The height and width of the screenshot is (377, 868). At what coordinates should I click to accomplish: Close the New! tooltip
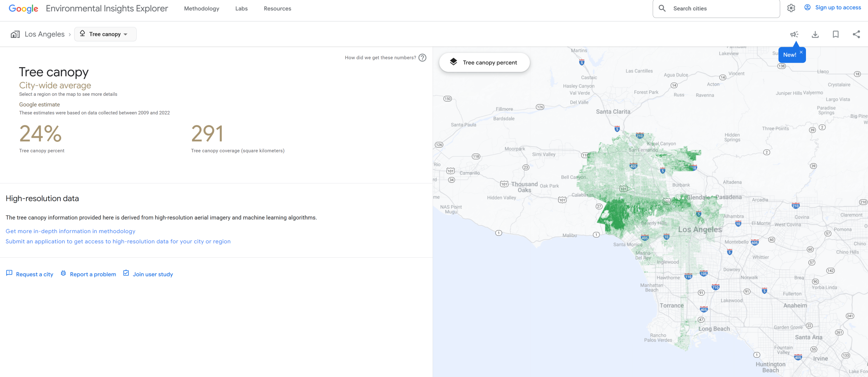(801, 52)
